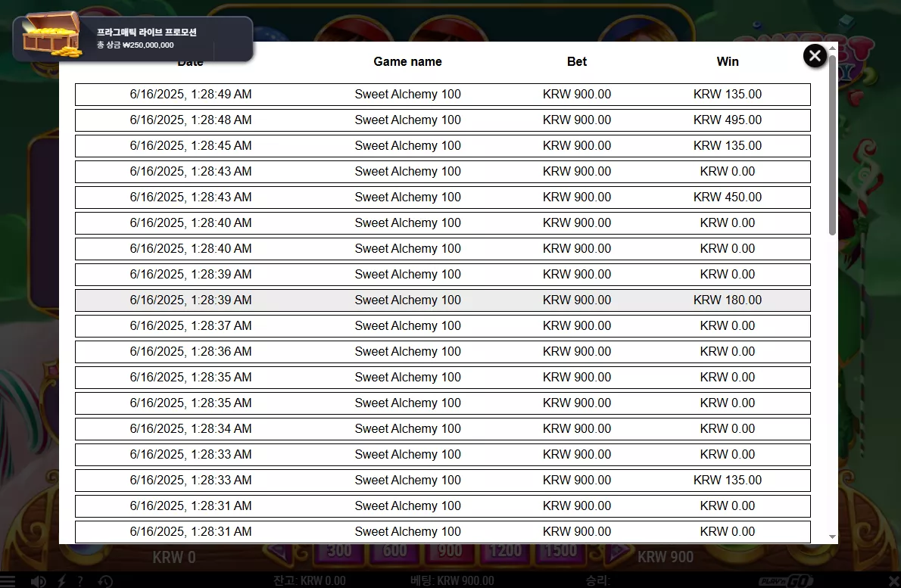Screen dimensions: 901x588
Task: Open game history clock icon
Action: click(x=105, y=581)
